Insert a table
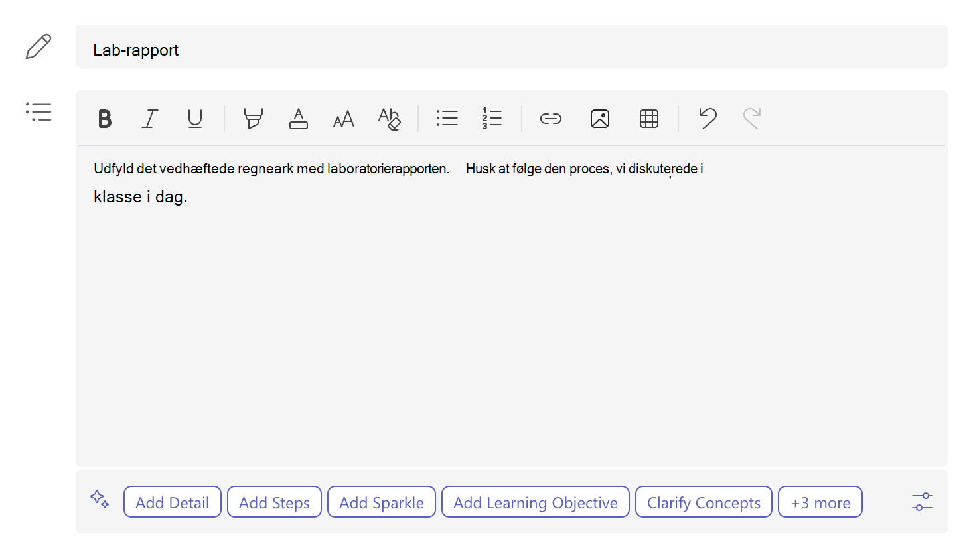969x560 pixels. [649, 119]
